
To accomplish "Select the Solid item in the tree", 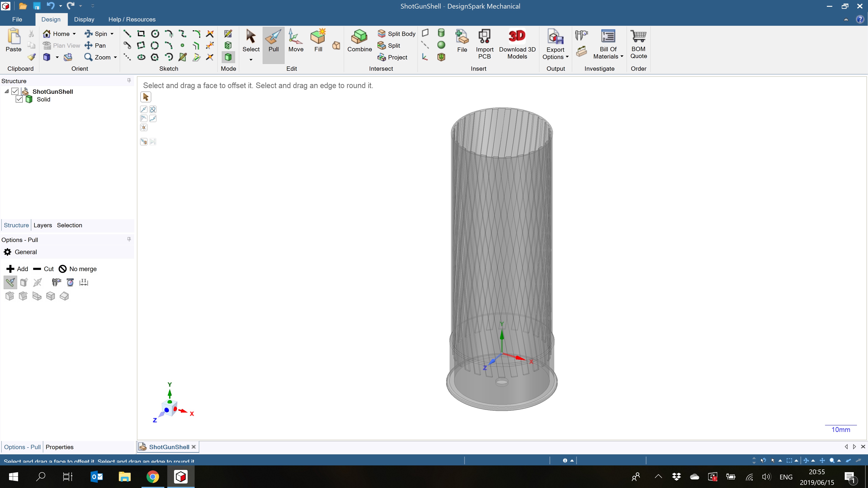I will pos(43,99).
